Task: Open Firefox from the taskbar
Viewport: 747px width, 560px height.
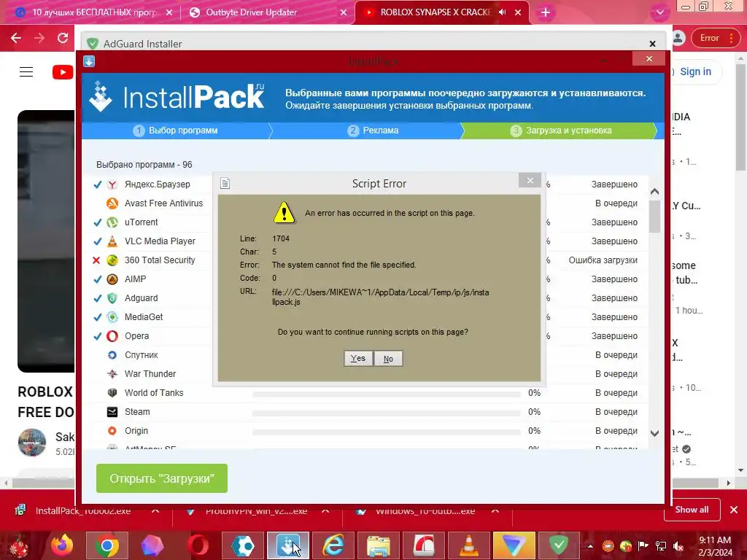Action: [62, 545]
